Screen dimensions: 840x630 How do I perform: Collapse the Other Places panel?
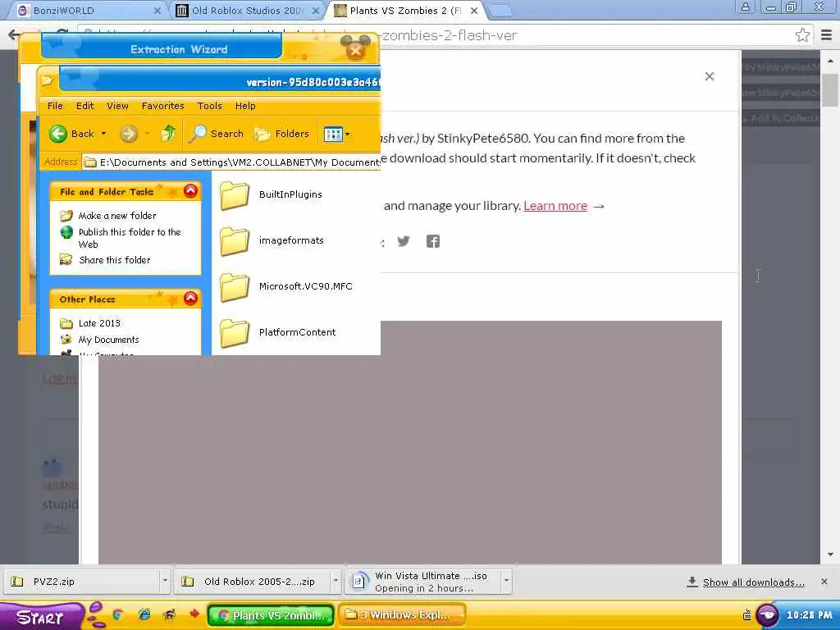click(x=190, y=299)
